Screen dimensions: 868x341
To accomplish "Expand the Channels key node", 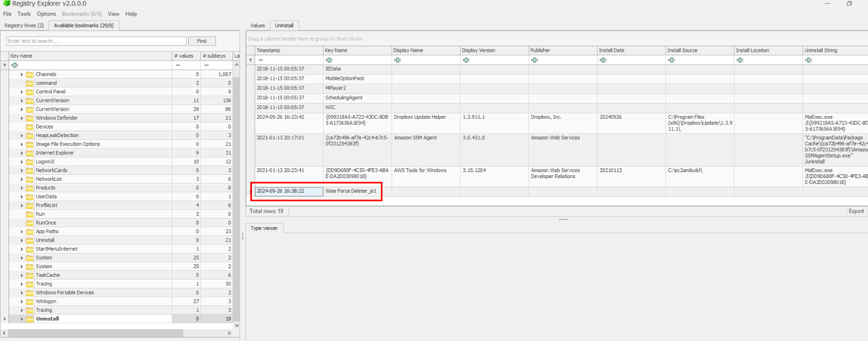I will [x=22, y=74].
